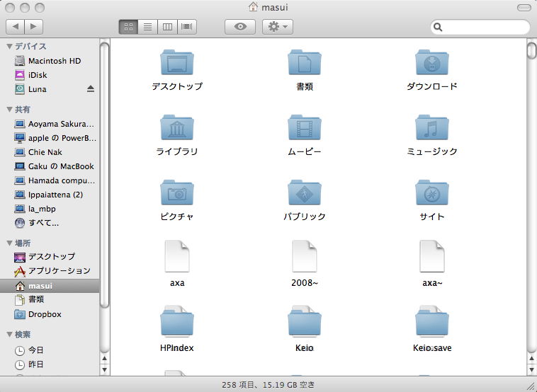Screen dimensions: 537x392
Task: Switch to column view
Action: pos(167,27)
